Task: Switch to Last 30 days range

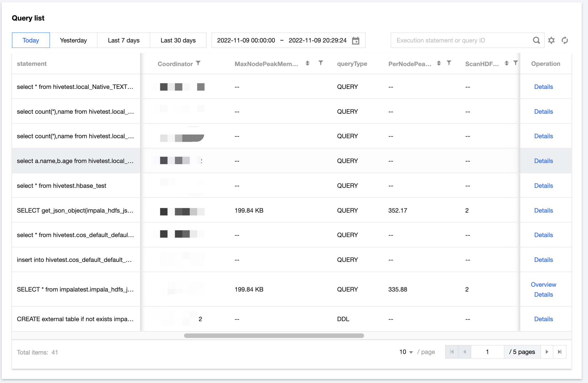Action: click(x=178, y=40)
